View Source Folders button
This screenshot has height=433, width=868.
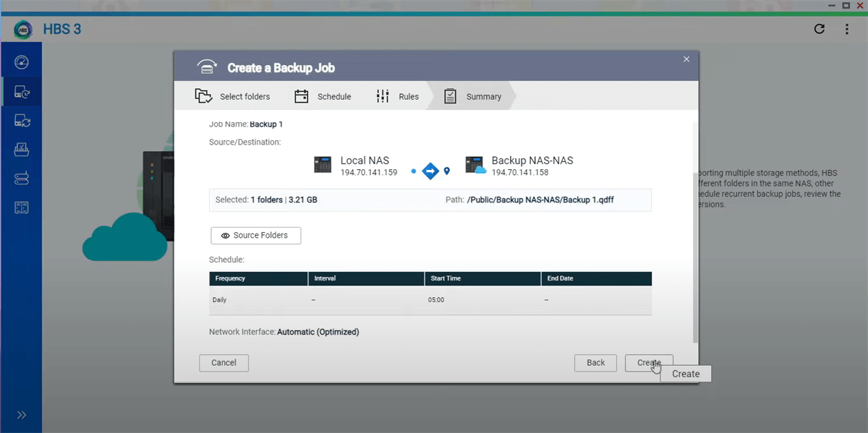255,236
